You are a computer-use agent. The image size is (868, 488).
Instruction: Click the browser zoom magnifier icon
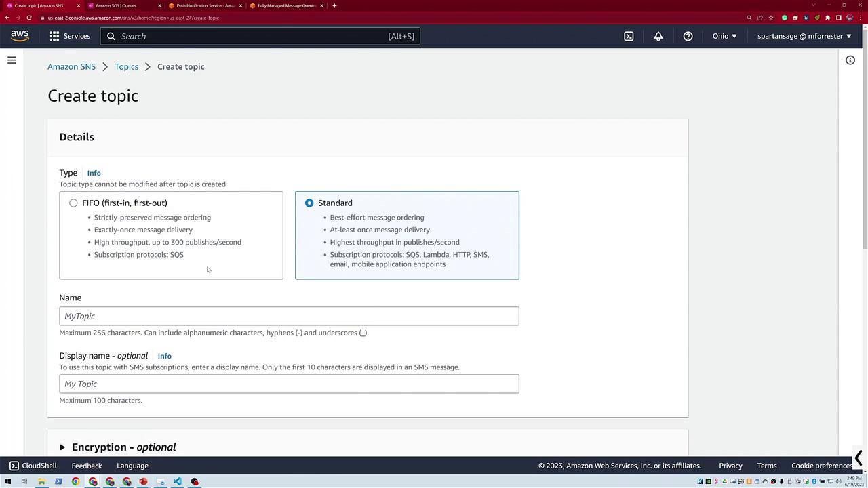click(749, 18)
